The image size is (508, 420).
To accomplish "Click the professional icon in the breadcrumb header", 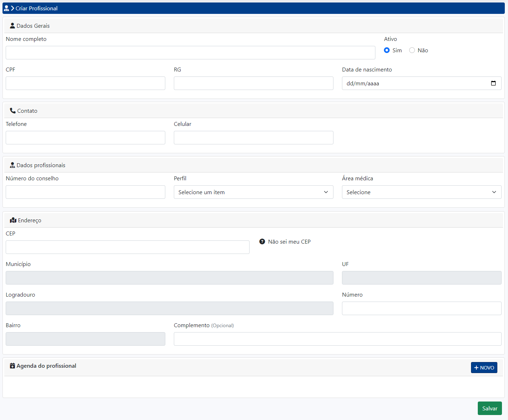I will click(x=6, y=8).
